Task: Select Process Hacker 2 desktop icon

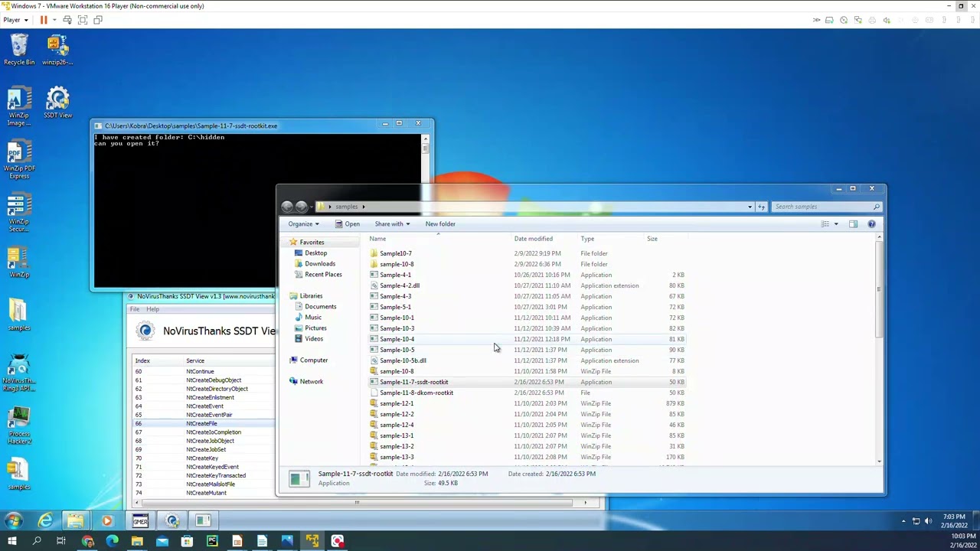Action: click(x=19, y=425)
